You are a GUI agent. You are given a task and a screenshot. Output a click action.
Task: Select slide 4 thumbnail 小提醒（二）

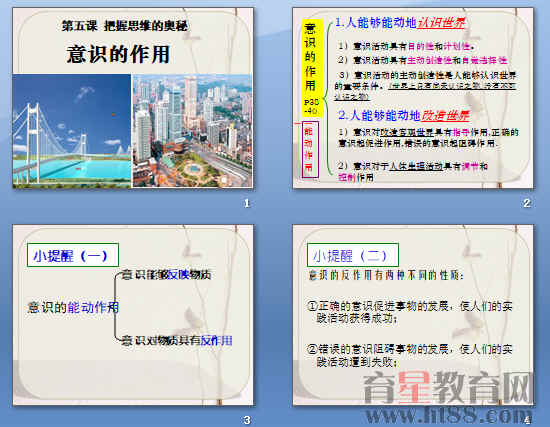point(413,315)
